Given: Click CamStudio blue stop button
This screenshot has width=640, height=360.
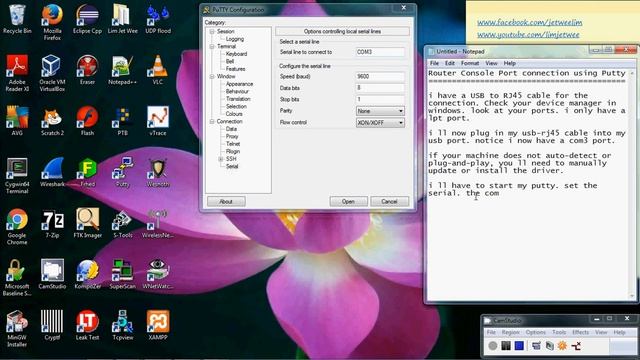Looking at the screenshot, I should tap(519, 346).
